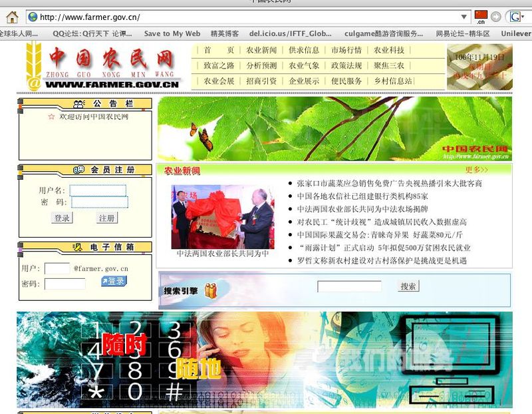Click the globe site icon in address bar
Image resolution: width=532 pixels, height=414 pixels.
(x=33, y=17)
